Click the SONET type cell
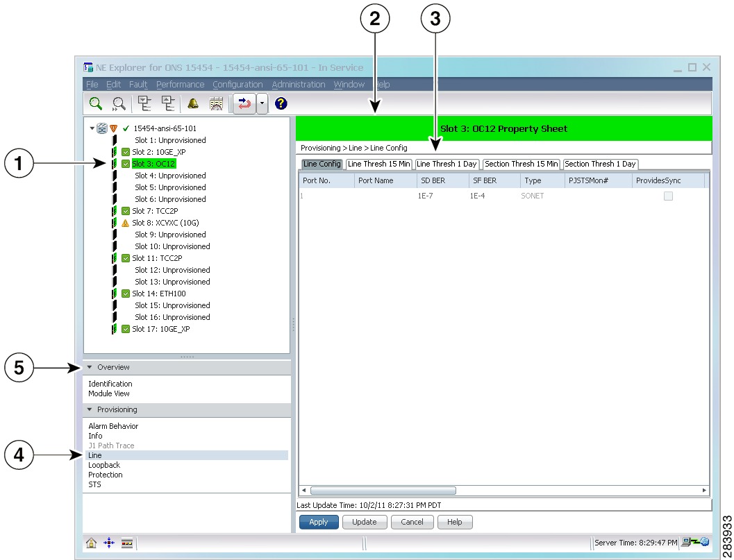Image resolution: width=734 pixels, height=560 pixels. click(532, 196)
